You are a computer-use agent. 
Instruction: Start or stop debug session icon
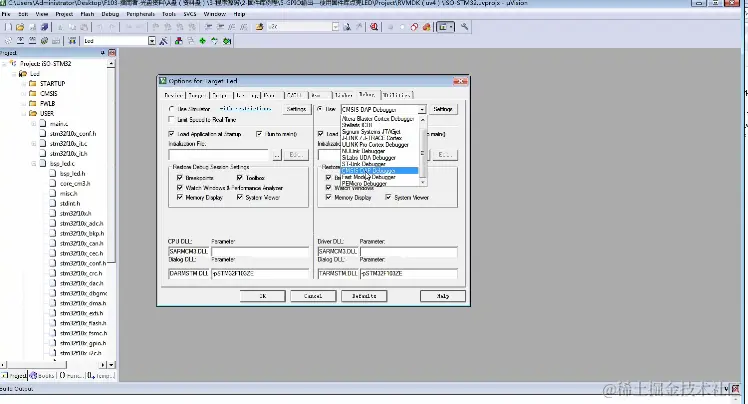click(374, 27)
